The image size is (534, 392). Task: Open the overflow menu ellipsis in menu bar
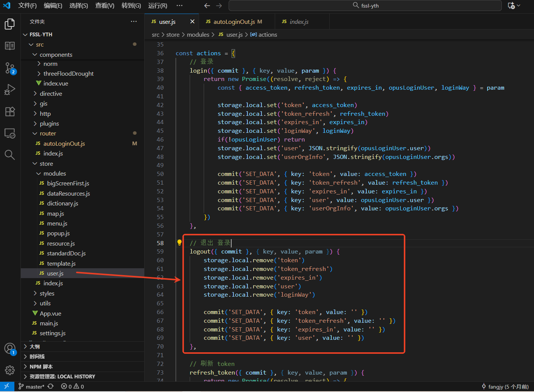tap(179, 6)
